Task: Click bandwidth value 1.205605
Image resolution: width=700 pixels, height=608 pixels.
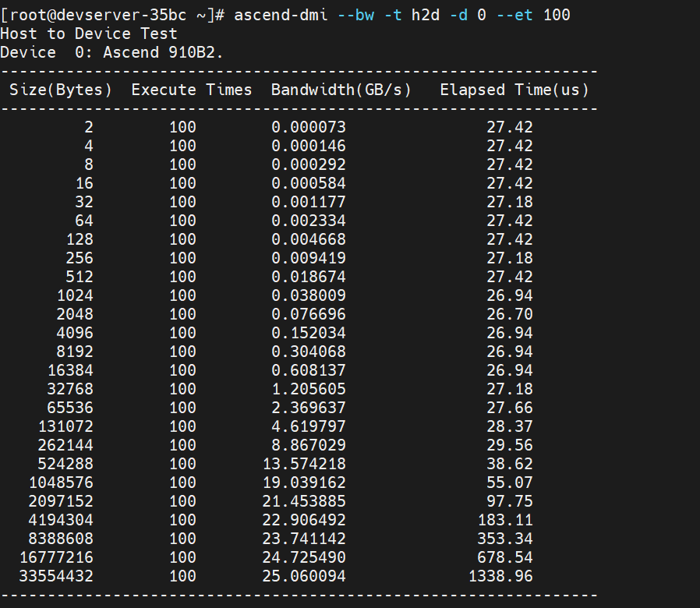Action: (x=309, y=389)
